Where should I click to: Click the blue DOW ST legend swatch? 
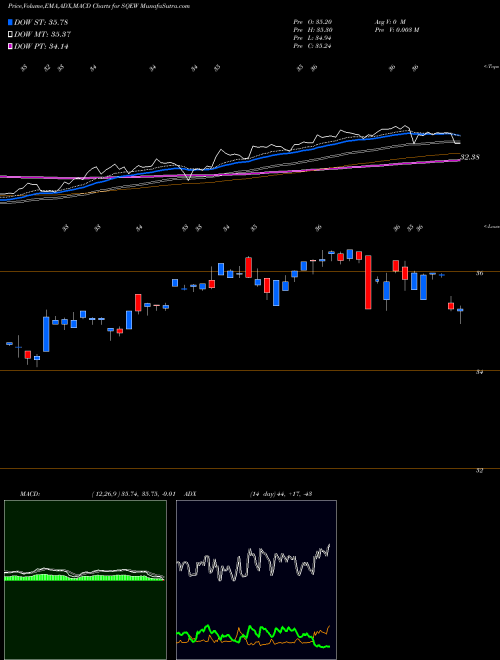pos(10,22)
